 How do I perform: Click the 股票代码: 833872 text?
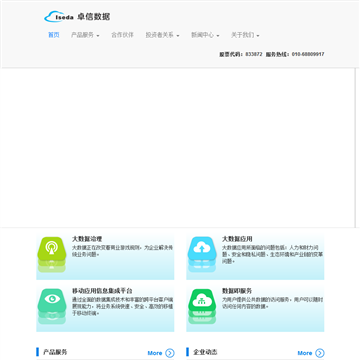(241, 54)
